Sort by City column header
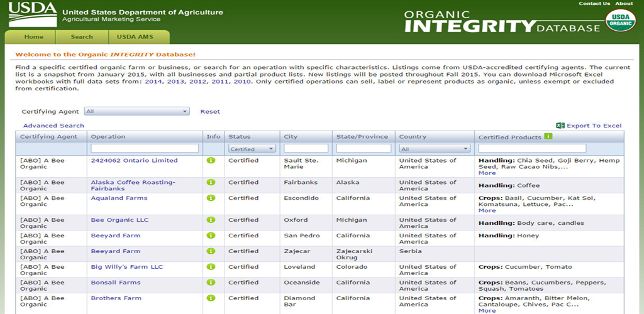Image resolution: width=644 pixels, height=314 pixels. click(x=291, y=136)
